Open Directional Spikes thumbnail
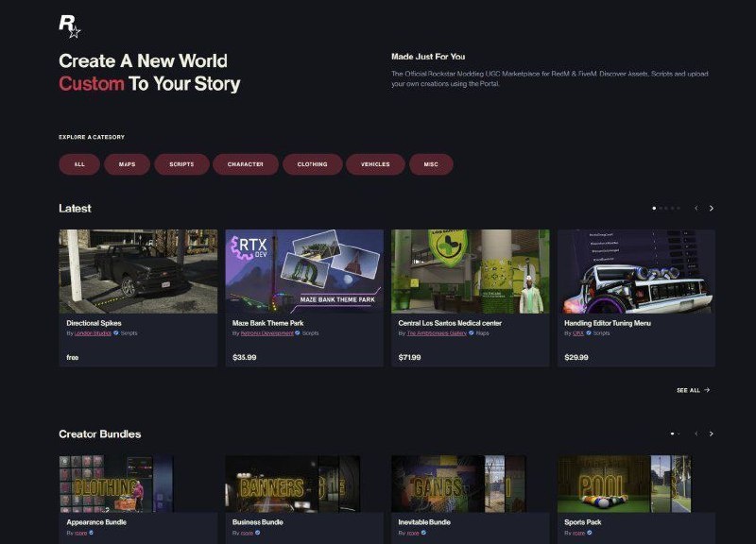Screen dimensions: 756x544 point(138,271)
